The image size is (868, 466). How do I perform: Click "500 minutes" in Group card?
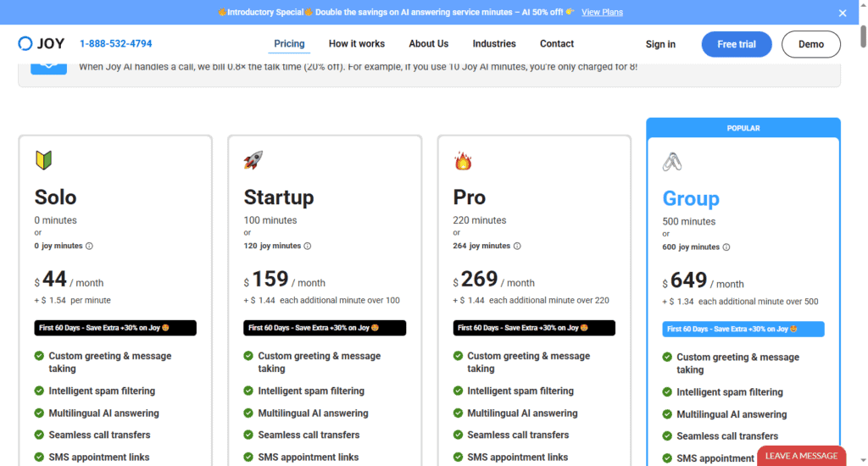(x=688, y=221)
